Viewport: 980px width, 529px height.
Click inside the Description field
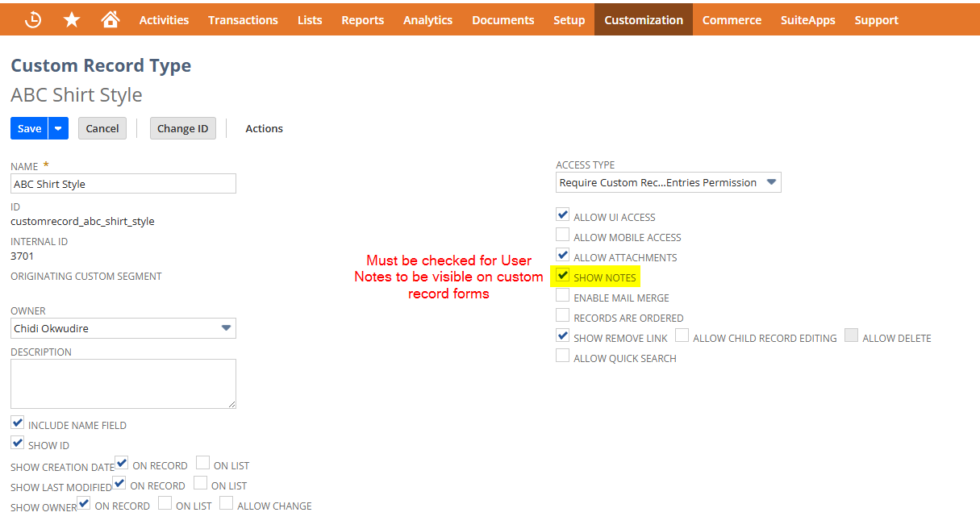123,383
